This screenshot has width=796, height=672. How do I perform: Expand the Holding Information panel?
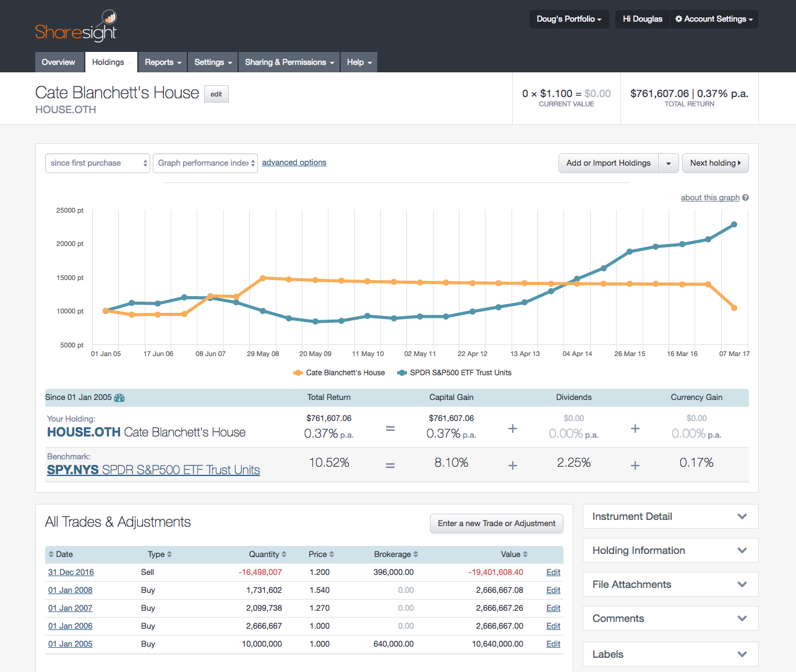click(670, 550)
